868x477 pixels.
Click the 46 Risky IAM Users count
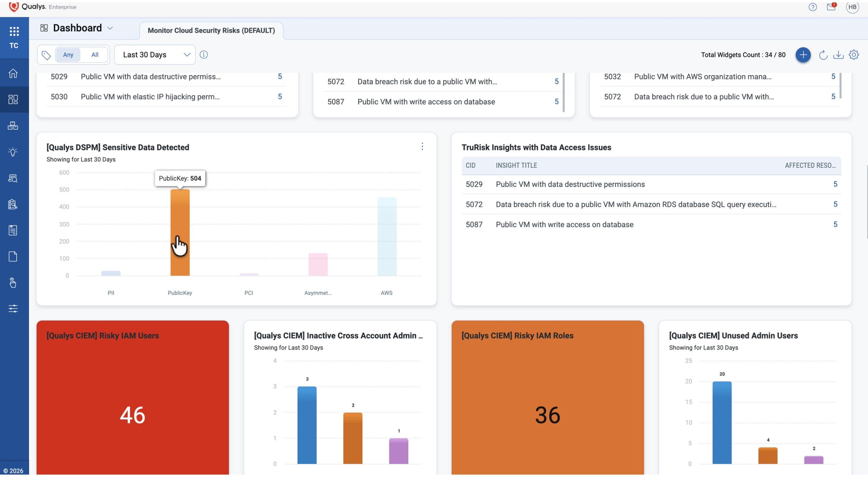tap(132, 415)
